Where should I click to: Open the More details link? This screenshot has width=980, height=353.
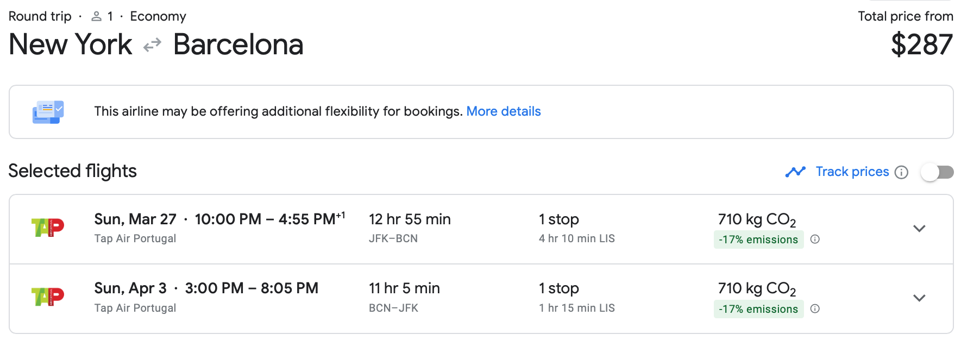[x=504, y=111]
